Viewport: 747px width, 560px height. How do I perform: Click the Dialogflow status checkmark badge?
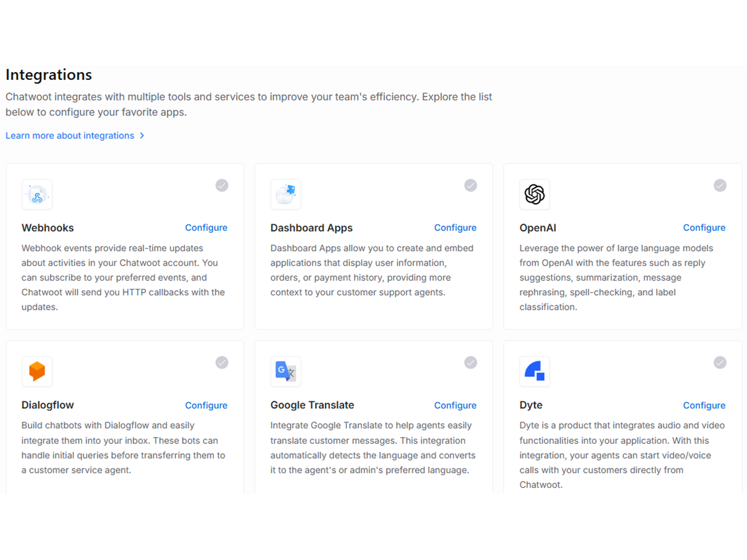[x=222, y=362]
